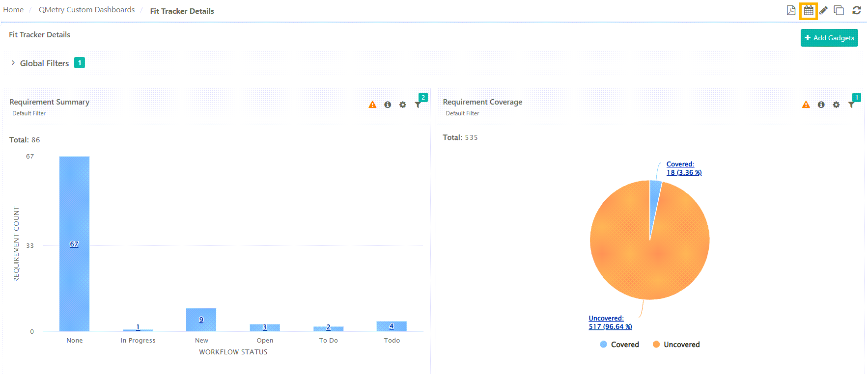The width and height of the screenshot is (868, 374).
Task: Open Covered 18 (3.36 %) link
Action: (684, 168)
